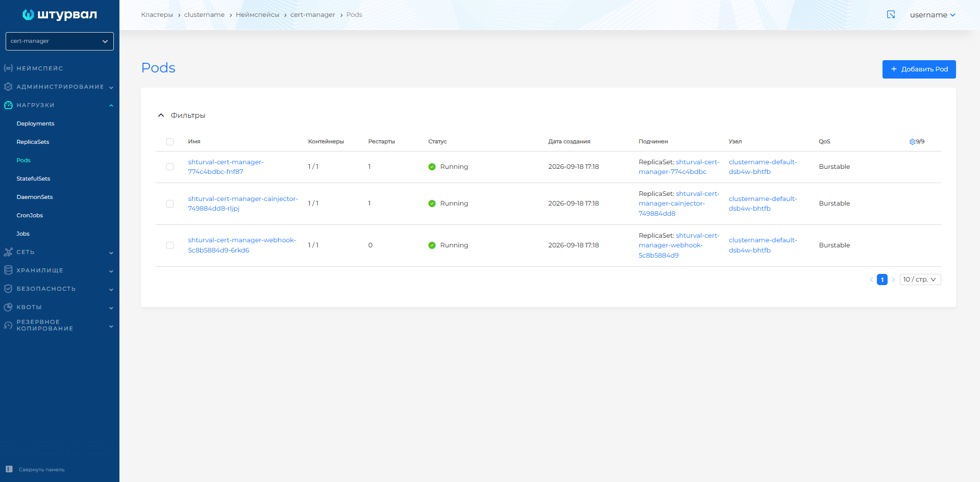The height and width of the screenshot is (482, 980).
Task: Click the Безопасность shield icon
Action: pos(8,289)
